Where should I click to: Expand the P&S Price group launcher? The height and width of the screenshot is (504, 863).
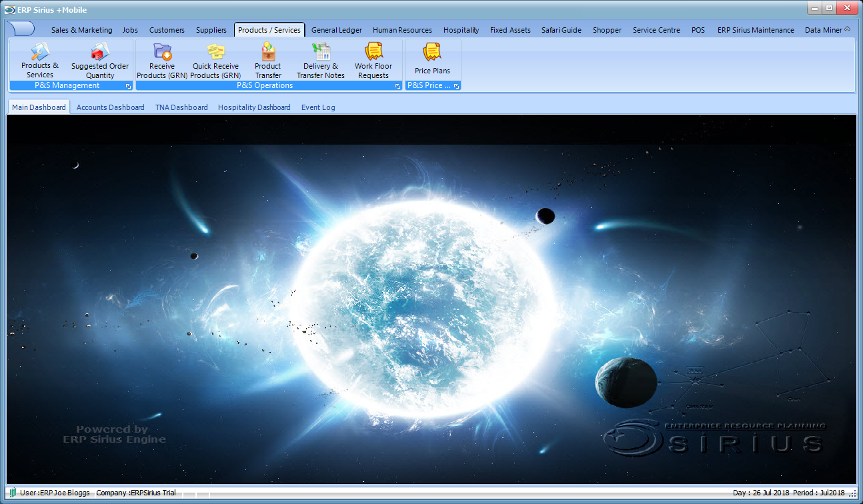pyautogui.click(x=456, y=86)
